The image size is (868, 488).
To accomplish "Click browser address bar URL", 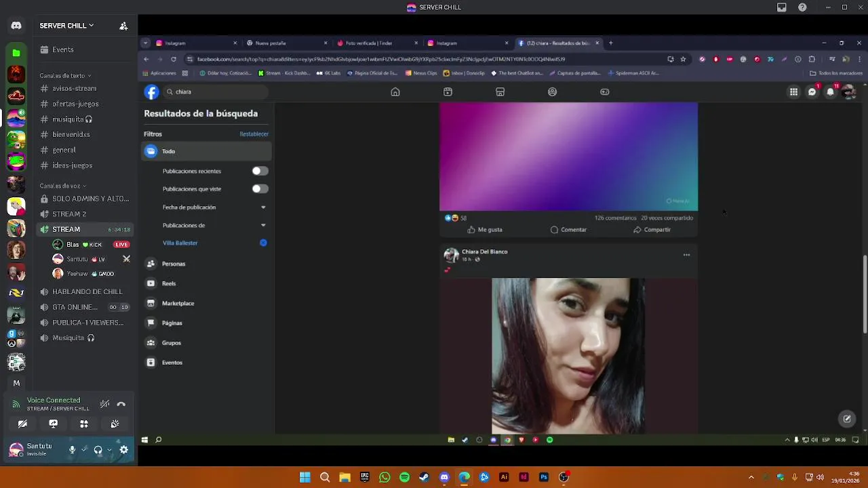I will pyautogui.click(x=381, y=59).
